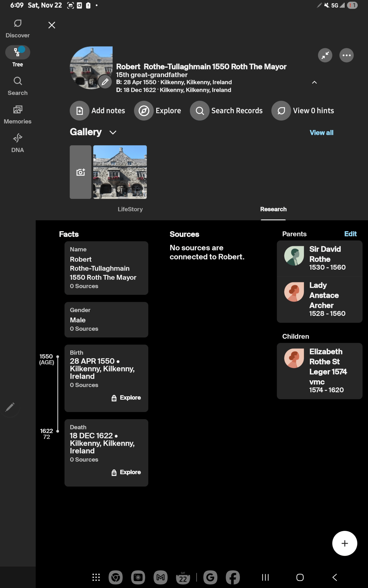Screen dimensions: 368x588
Task: Open the Tree section in the sidebar
Action: click(x=17, y=56)
